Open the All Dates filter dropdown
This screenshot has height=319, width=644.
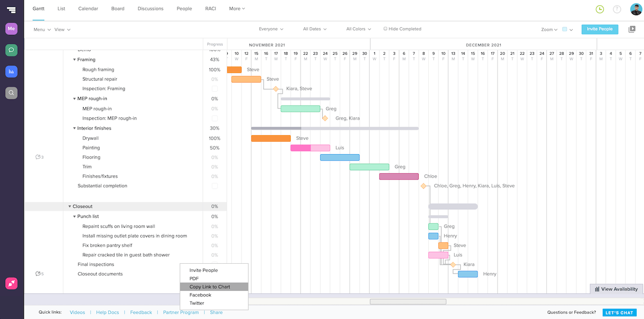click(x=315, y=29)
